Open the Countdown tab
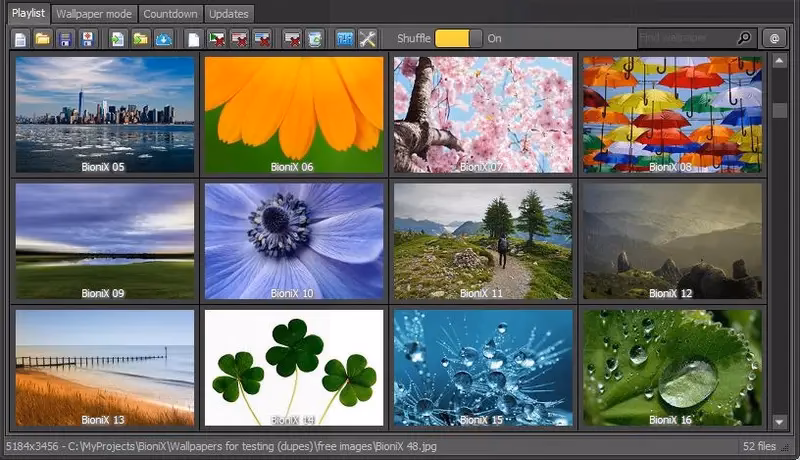Image resolution: width=800 pixels, height=460 pixels. pyautogui.click(x=170, y=14)
